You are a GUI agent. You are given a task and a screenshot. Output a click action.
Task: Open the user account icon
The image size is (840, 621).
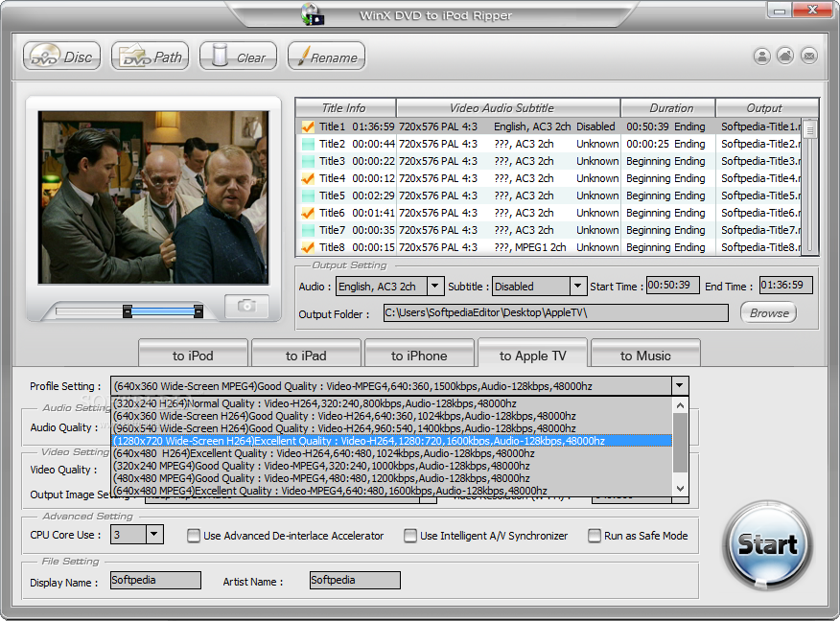tap(761, 56)
